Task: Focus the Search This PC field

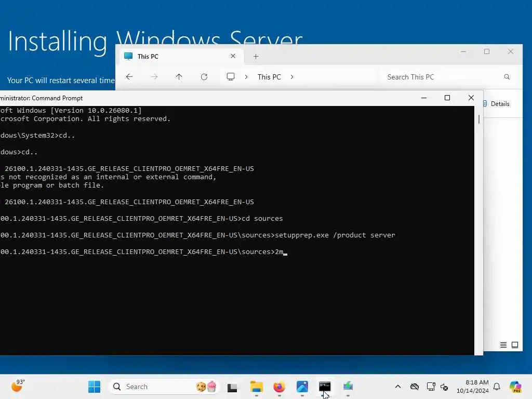Action: point(449,77)
